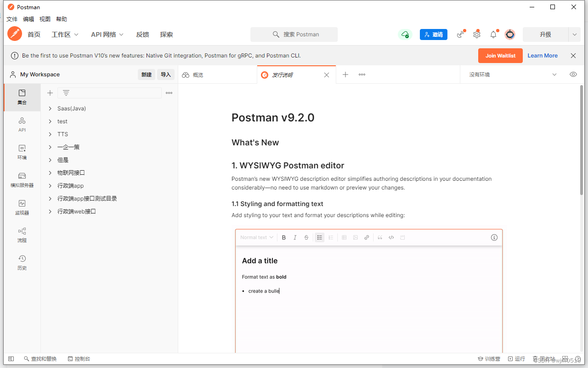This screenshot has width=588, height=368.
Task: Click the 搜索 Postman search box
Action: coord(294,34)
